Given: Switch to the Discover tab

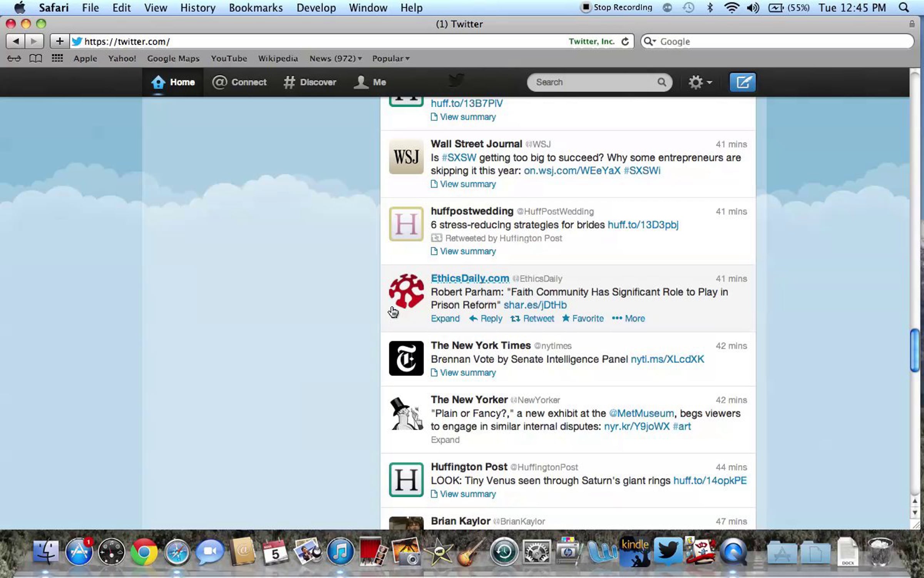Looking at the screenshot, I should 310,82.
